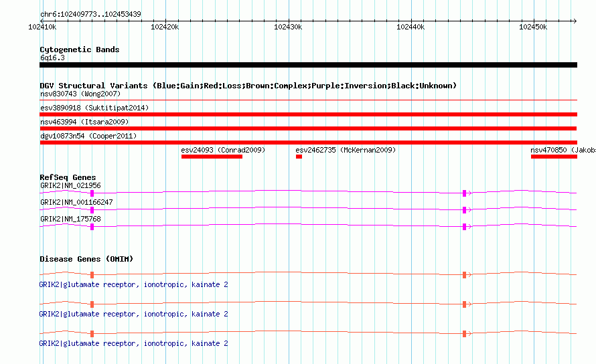Click the right exon of GRIK2 NM_001166247
The width and height of the screenshot is (596, 364).
coord(464,210)
